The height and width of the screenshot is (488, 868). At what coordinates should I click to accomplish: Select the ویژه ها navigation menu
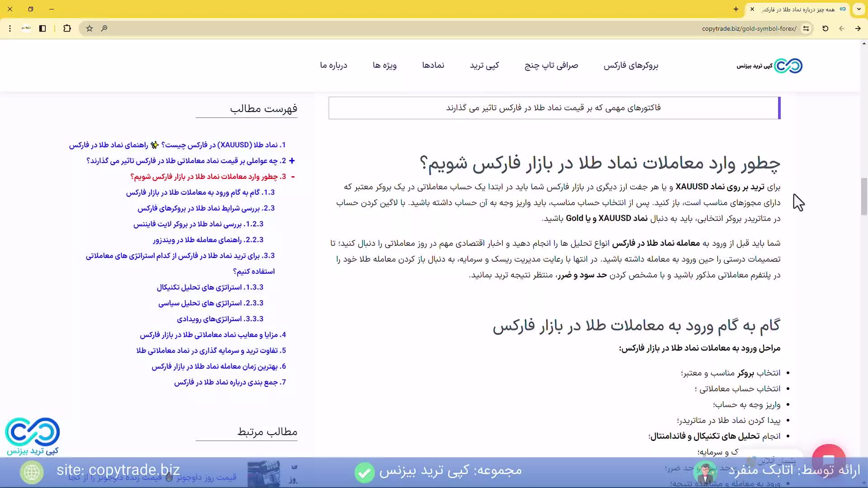(384, 66)
